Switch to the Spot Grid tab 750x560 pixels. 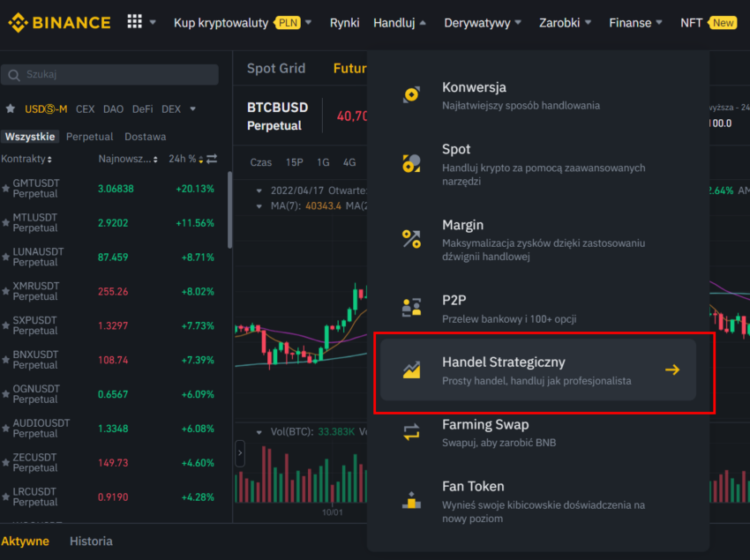[x=276, y=69]
